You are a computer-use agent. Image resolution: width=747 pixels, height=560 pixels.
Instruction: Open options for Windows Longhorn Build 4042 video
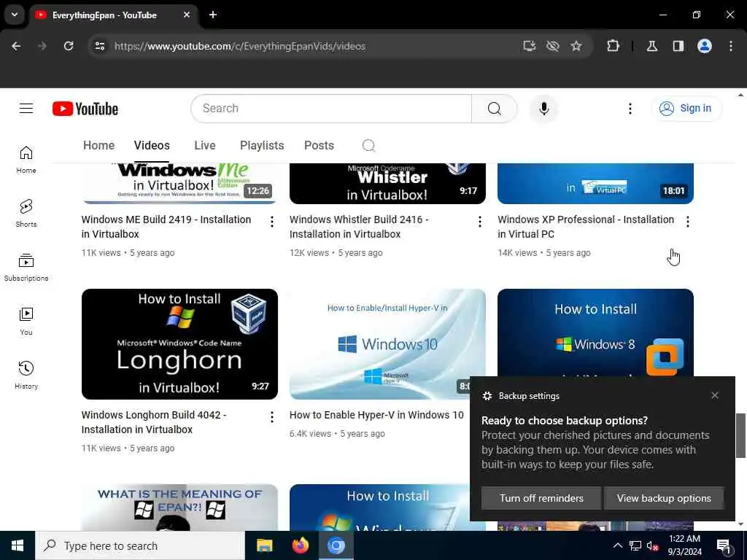pyautogui.click(x=271, y=417)
